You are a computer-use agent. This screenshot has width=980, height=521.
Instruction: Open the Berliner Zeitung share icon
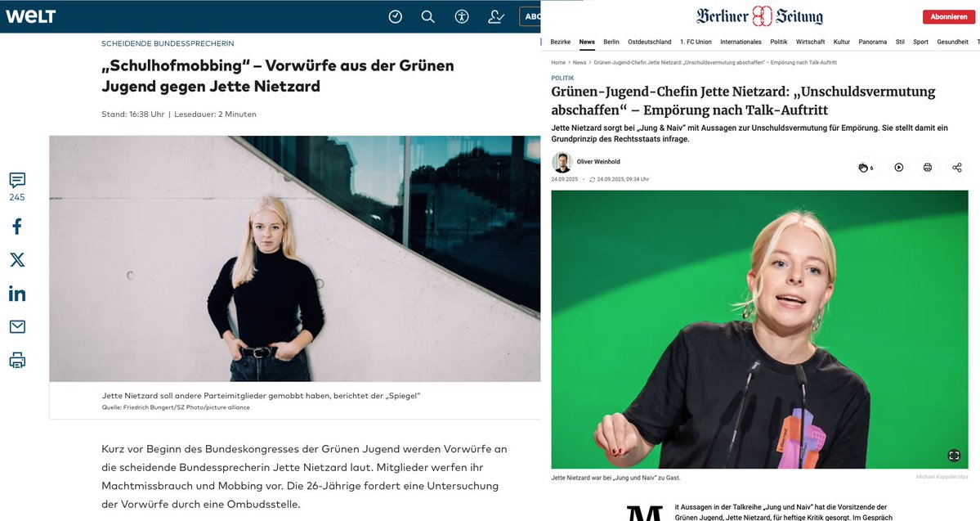coord(957,168)
